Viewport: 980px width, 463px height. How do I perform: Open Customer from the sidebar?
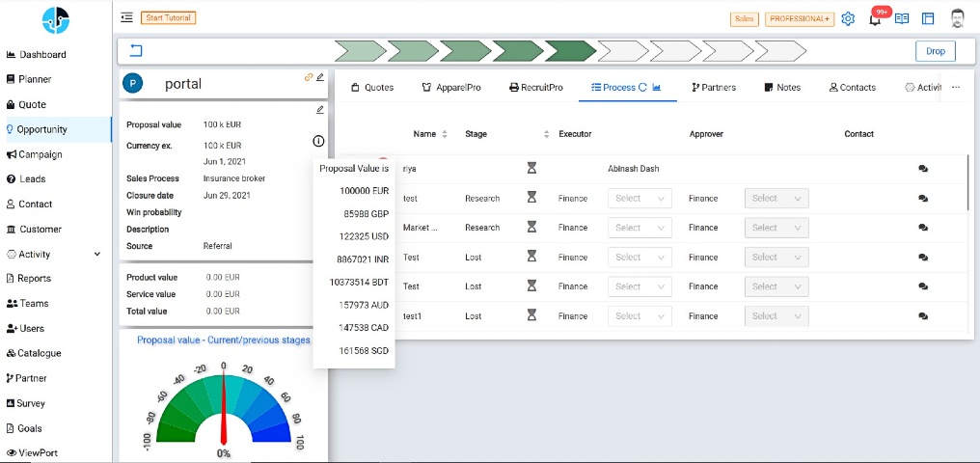[34, 230]
